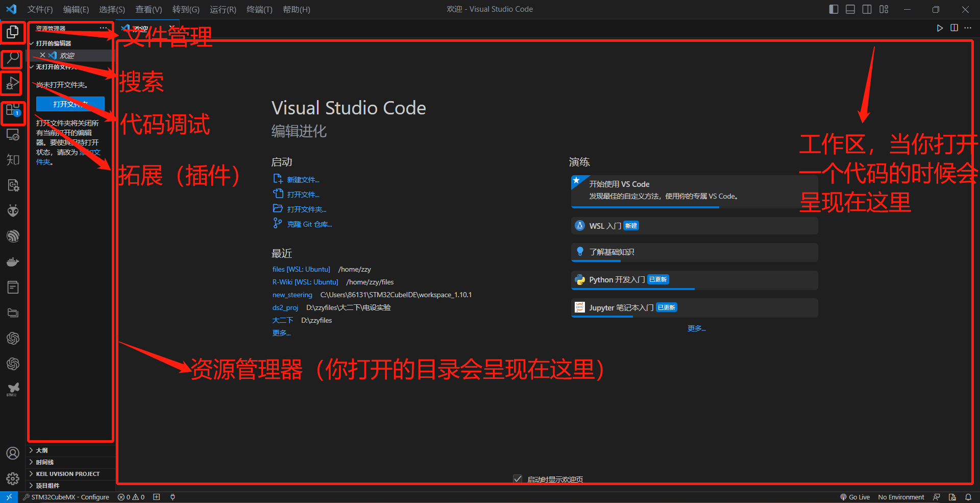Expand the KEIL UVISION PROJECT section
Screen dimensions: 980x503
(71, 474)
